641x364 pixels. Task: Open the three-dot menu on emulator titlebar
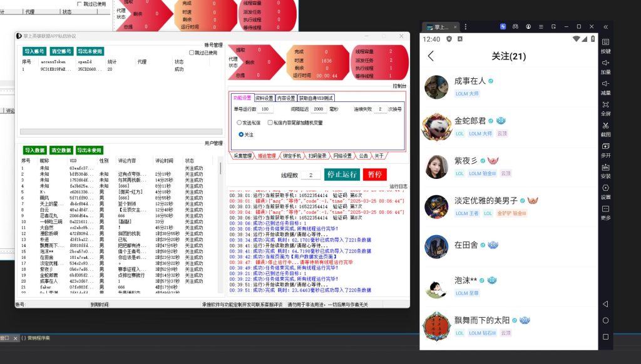coord(466,27)
